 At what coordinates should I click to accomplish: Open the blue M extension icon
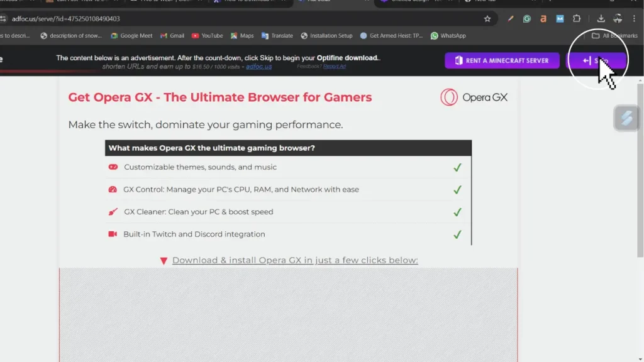[x=560, y=19]
